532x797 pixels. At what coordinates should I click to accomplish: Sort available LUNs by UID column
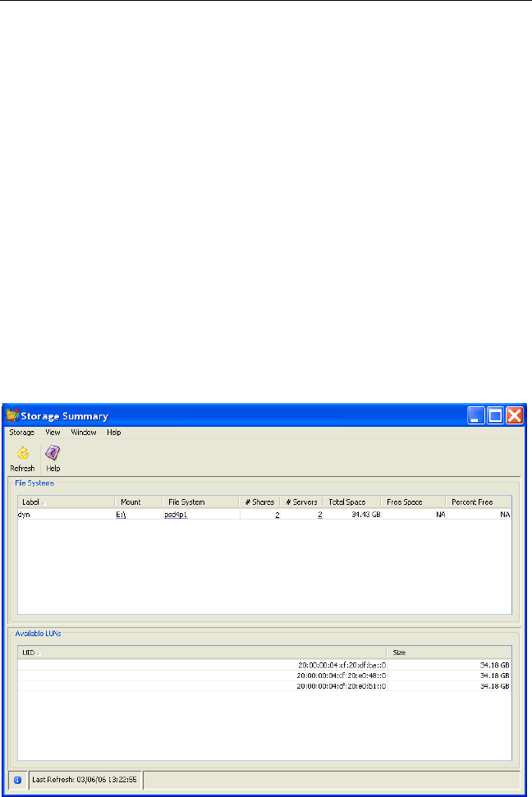tap(201, 653)
